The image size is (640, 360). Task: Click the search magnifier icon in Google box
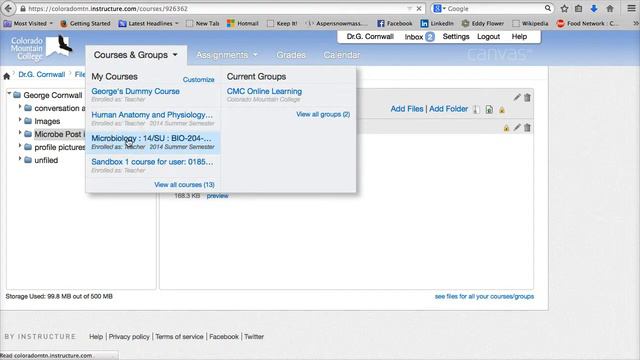[547, 8]
